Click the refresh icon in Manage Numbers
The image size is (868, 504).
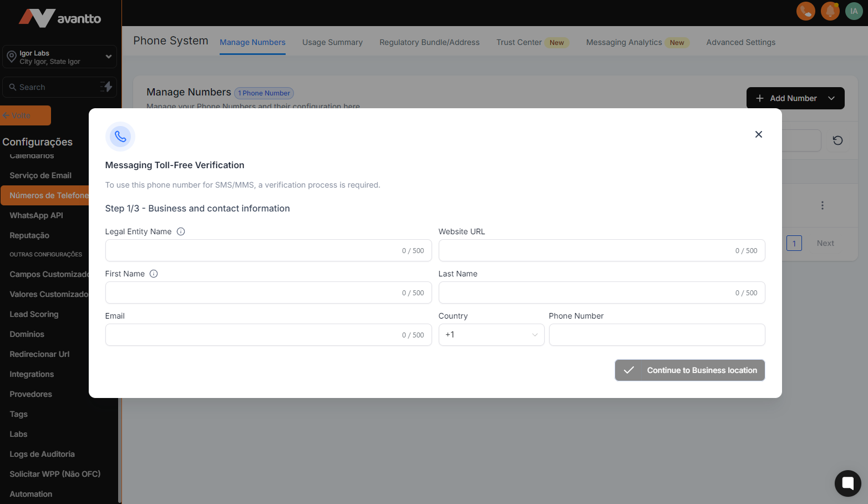[837, 140]
